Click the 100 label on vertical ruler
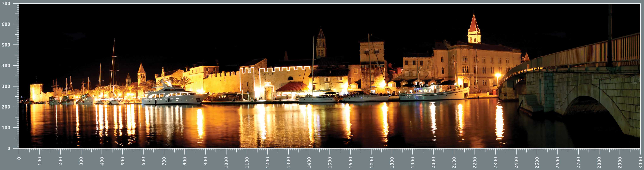The height and width of the screenshot is (170, 644). [6, 128]
